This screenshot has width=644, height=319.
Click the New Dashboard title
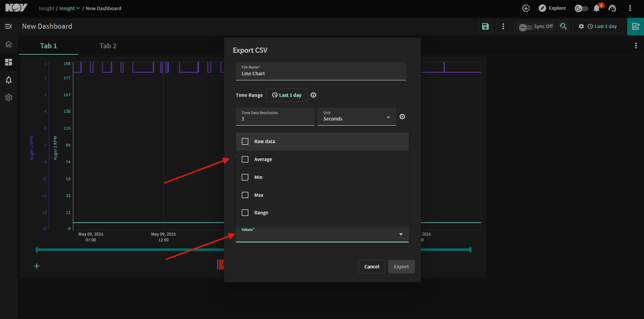pos(47,26)
